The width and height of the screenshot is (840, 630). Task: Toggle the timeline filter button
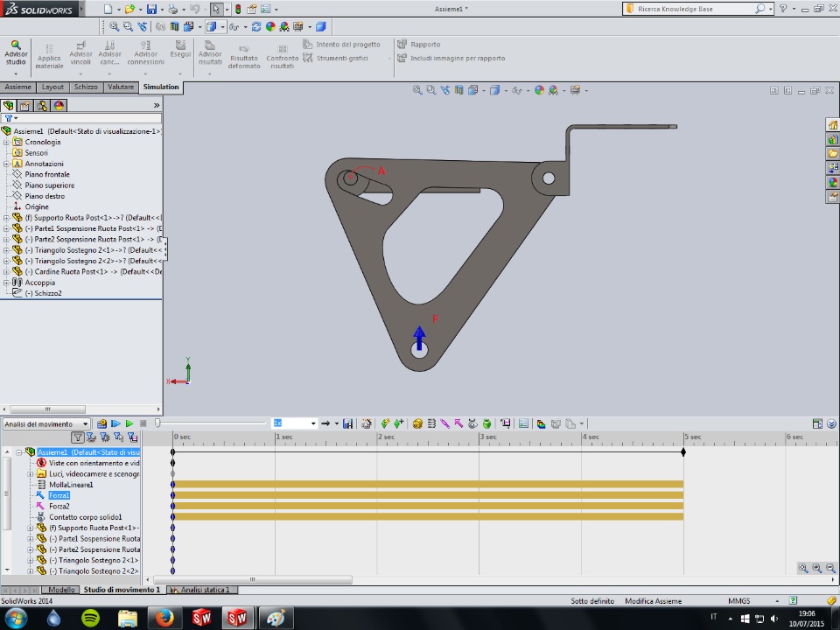coord(78,437)
